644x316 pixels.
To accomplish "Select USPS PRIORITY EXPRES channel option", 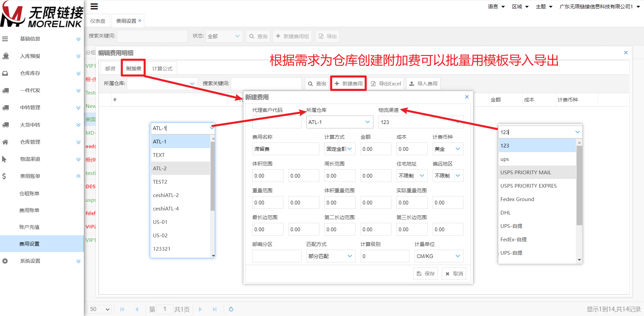I will 537,186.
